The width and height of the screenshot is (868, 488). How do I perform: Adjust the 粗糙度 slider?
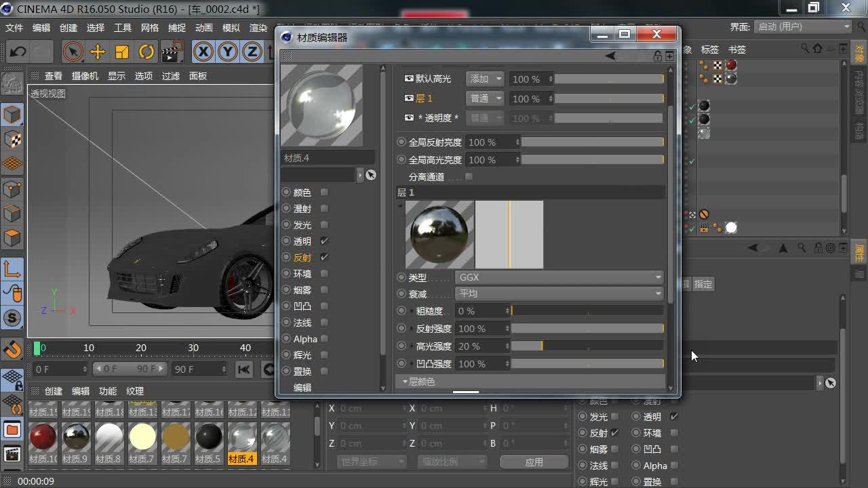587,311
